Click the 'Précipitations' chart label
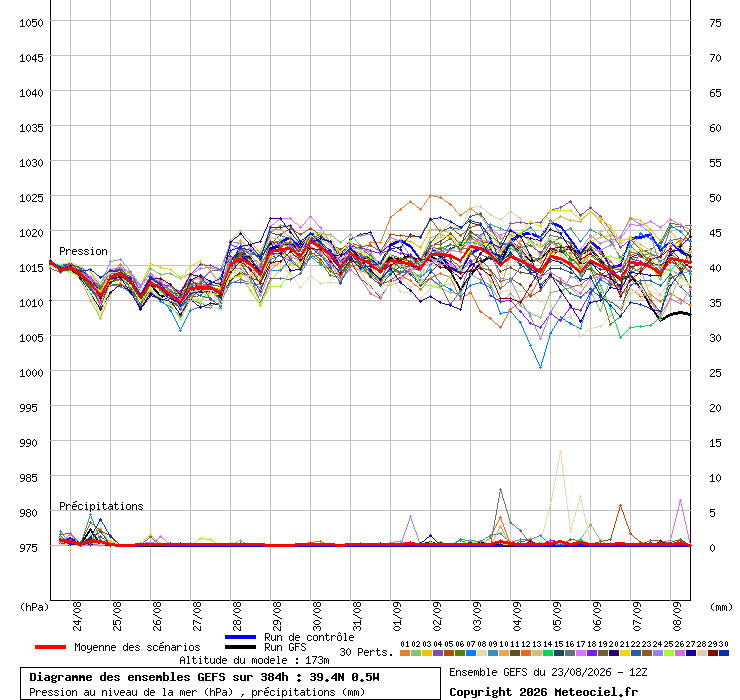740x700 pixels. click(101, 506)
